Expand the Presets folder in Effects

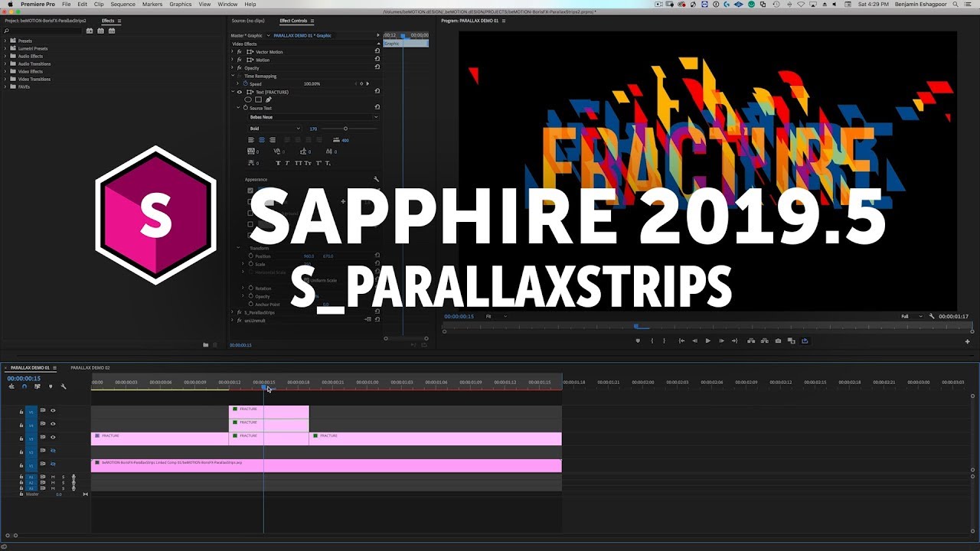(x=5, y=41)
